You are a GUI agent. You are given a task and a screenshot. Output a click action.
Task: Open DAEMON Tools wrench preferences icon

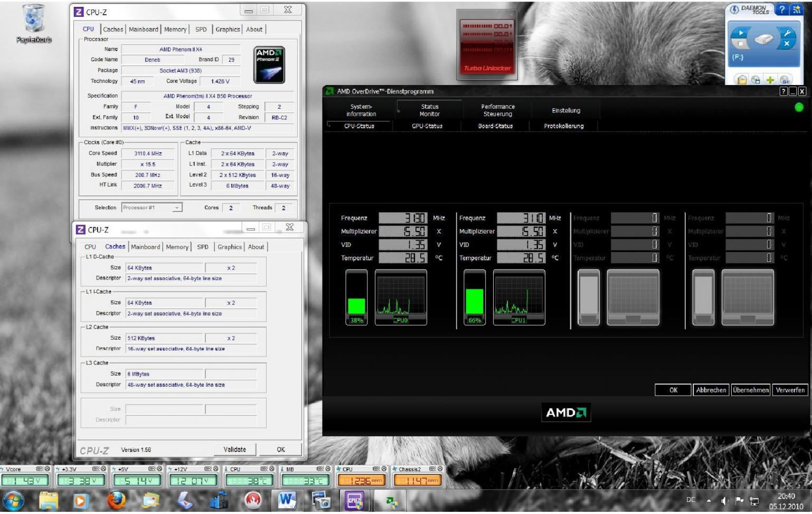787,33
